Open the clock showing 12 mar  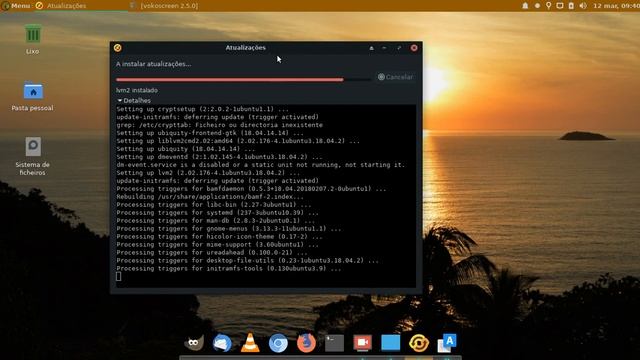(616, 6)
